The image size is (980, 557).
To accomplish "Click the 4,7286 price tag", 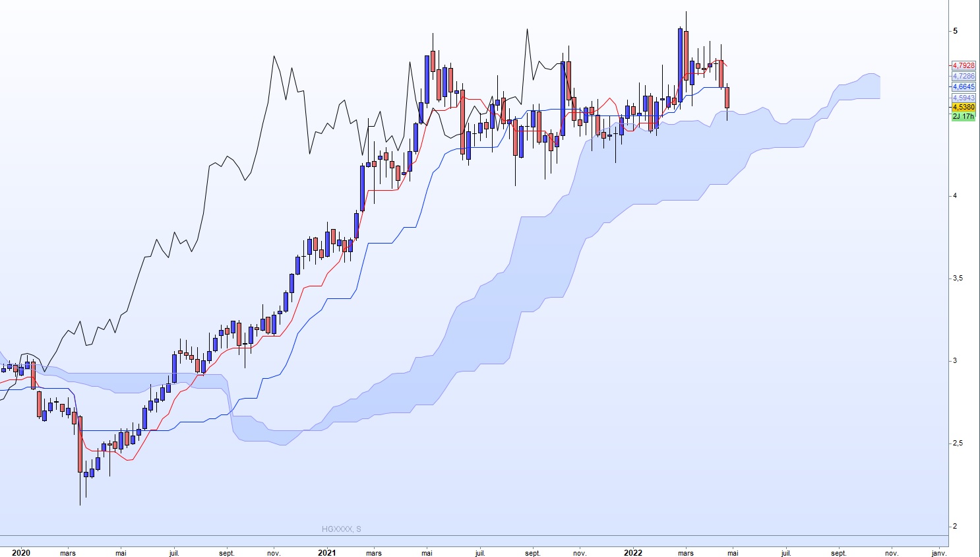I will (x=963, y=76).
